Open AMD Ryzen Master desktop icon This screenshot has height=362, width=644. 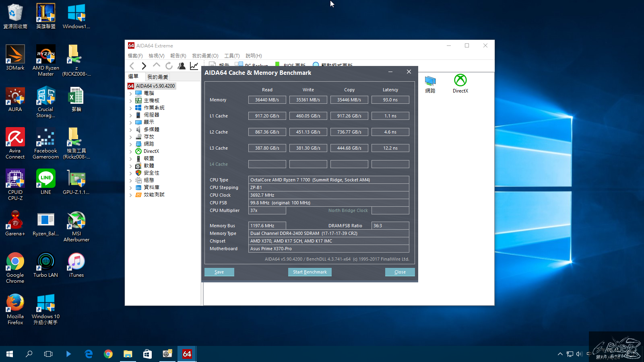46,60
